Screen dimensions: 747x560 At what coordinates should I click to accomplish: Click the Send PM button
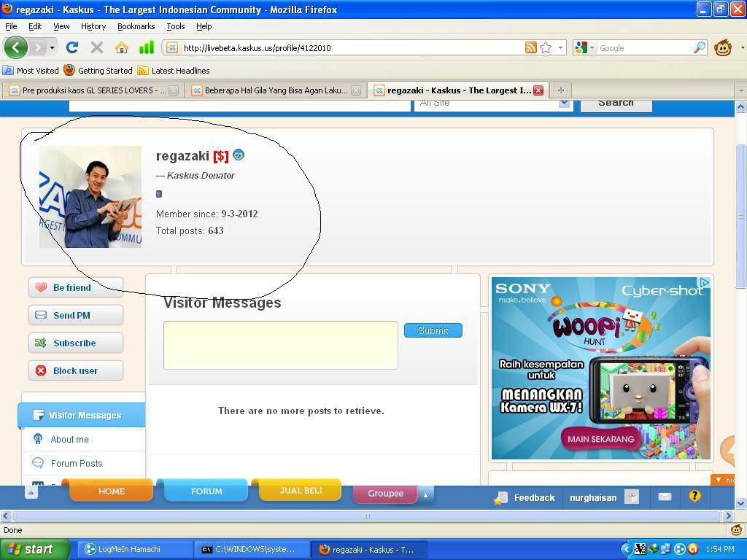(76, 315)
